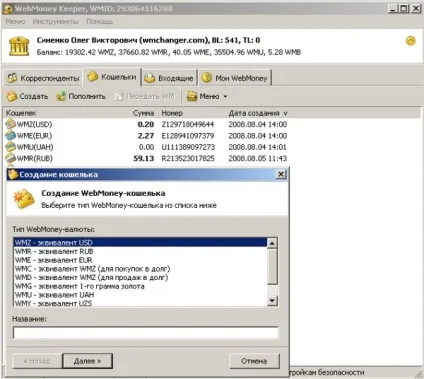Viewport: 424px width, 379px height.
Task: Click the Передать WM toolbar button
Action: pyautogui.click(x=144, y=96)
